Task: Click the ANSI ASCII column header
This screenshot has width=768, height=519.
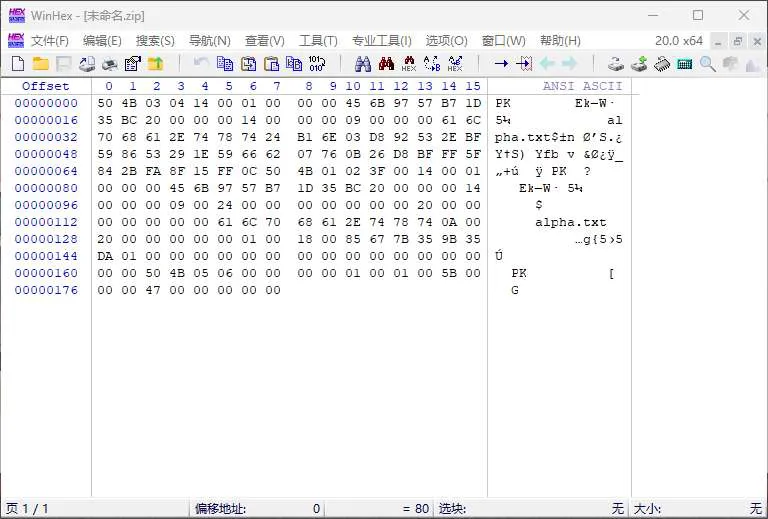Action: point(582,86)
